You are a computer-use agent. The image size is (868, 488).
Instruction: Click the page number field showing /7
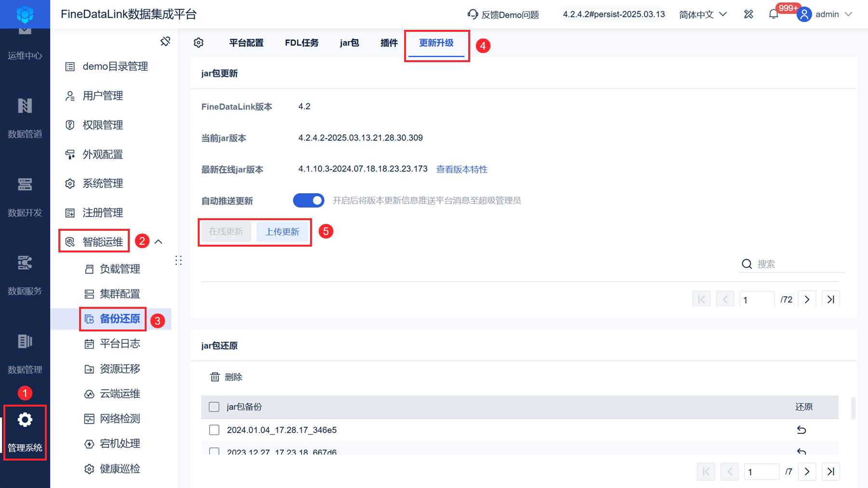click(761, 472)
